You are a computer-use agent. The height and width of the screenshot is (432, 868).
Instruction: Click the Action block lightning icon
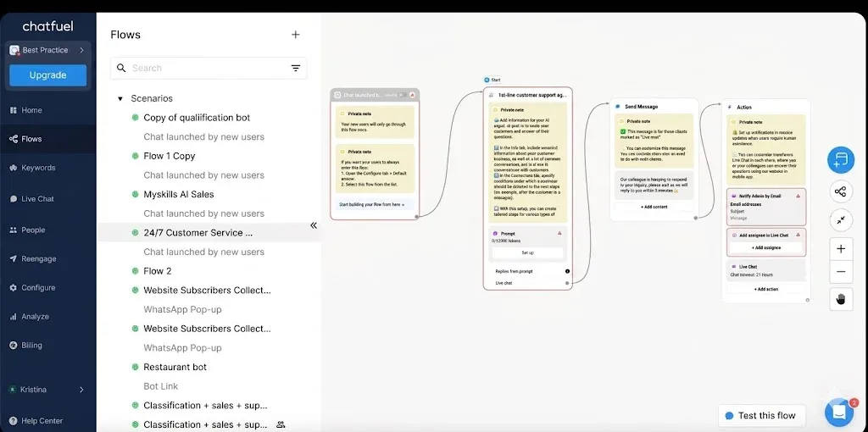[730, 107]
